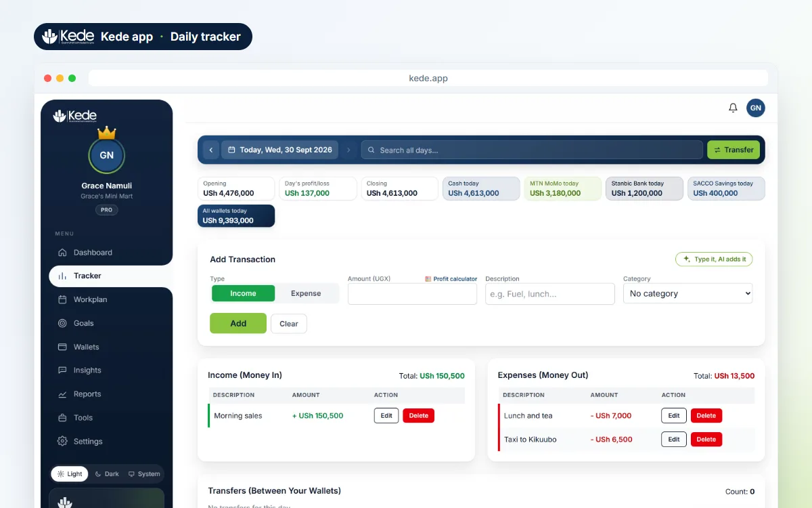
Task: Select Expense transaction type
Action: (306, 293)
